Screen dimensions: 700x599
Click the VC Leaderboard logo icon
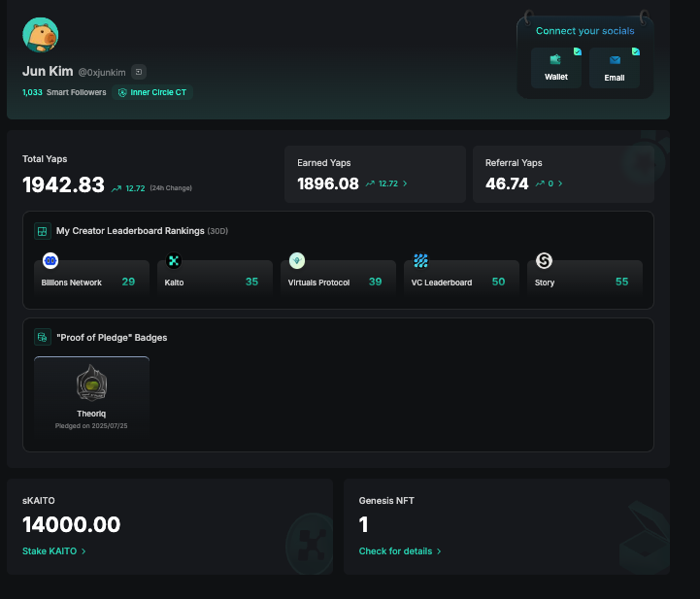click(x=420, y=261)
